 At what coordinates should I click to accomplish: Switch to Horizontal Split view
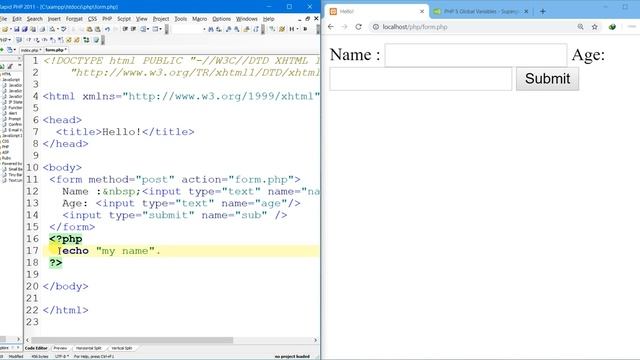89,348
